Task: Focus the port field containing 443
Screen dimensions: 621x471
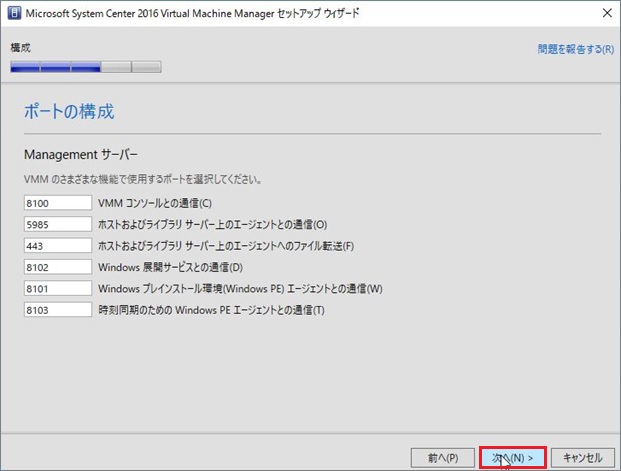Action: click(x=57, y=246)
